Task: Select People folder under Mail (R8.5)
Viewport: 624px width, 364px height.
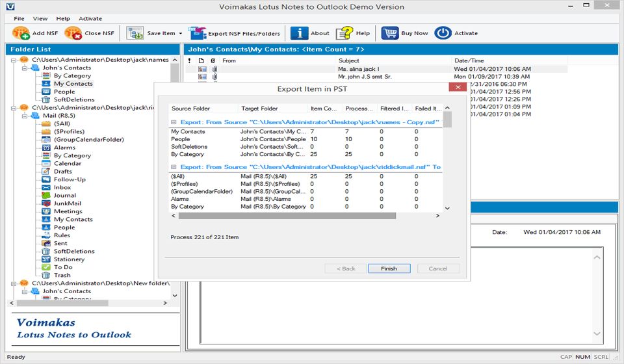Action: tap(64, 227)
